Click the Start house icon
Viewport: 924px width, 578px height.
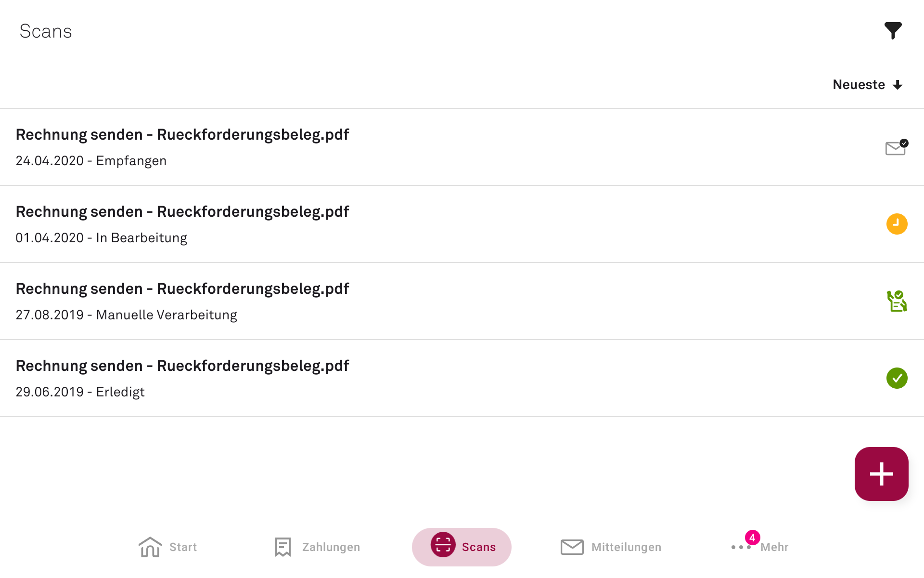pyautogui.click(x=150, y=547)
